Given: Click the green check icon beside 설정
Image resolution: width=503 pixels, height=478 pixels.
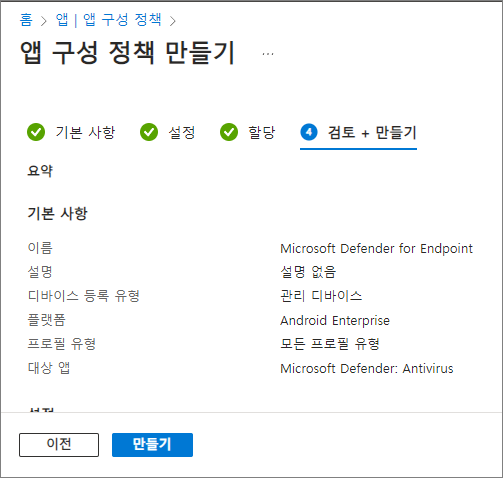Looking at the screenshot, I should click(x=149, y=132).
